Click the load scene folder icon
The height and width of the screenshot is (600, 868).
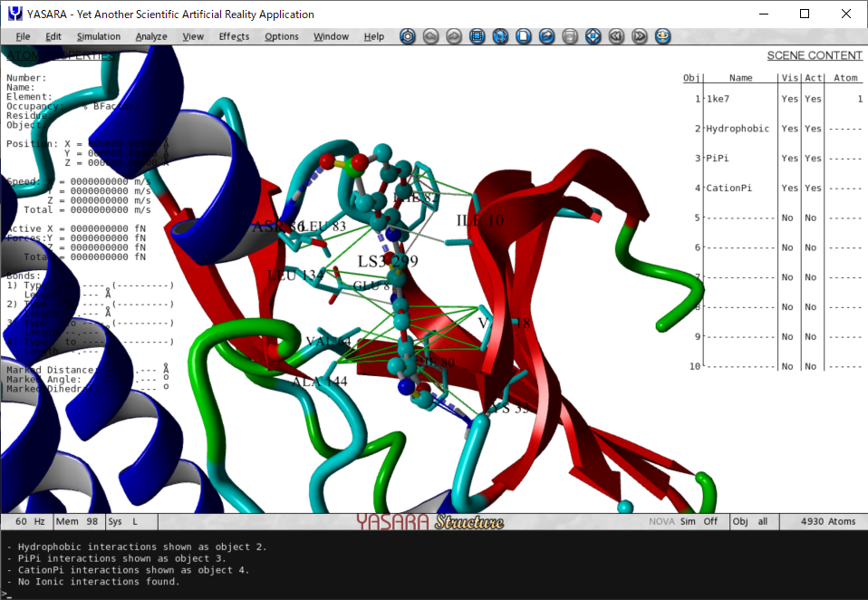pyautogui.click(x=545, y=36)
